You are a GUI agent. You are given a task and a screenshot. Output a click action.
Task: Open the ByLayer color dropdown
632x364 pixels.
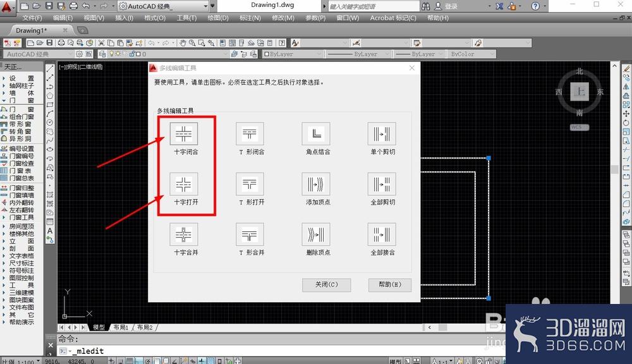(x=319, y=54)
